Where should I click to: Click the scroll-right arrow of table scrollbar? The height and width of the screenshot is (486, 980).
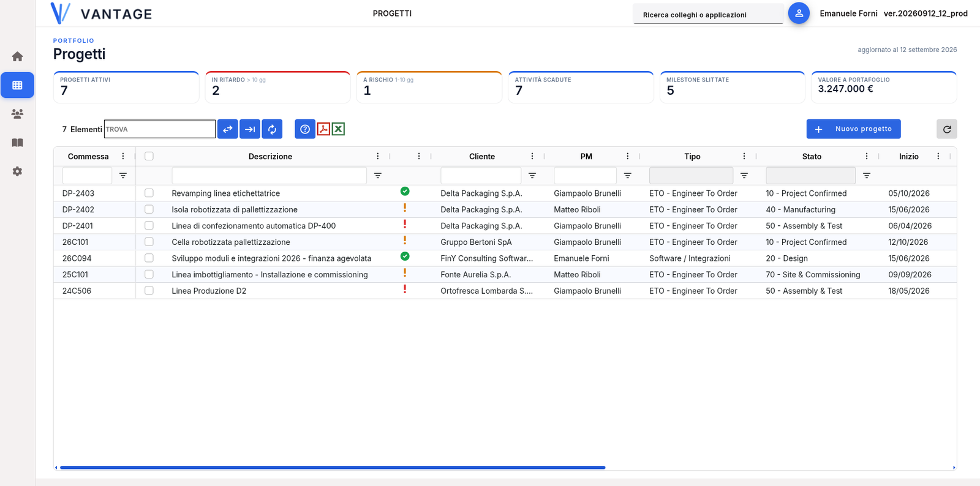coord(954,468)
